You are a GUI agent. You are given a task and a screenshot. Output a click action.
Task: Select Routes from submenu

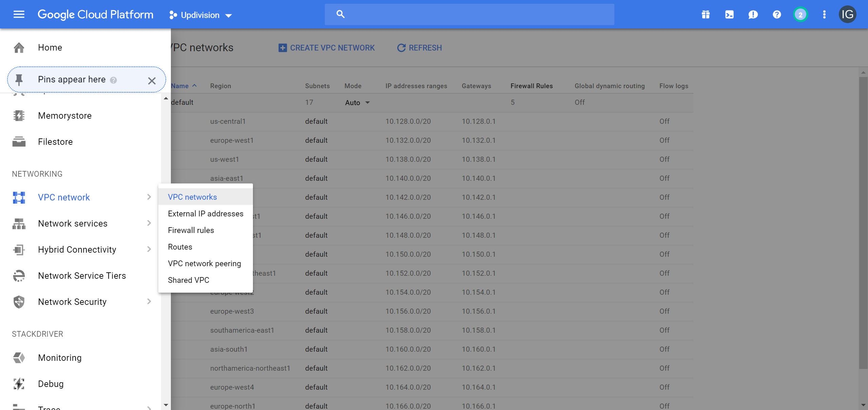click(x=205, y=247)
